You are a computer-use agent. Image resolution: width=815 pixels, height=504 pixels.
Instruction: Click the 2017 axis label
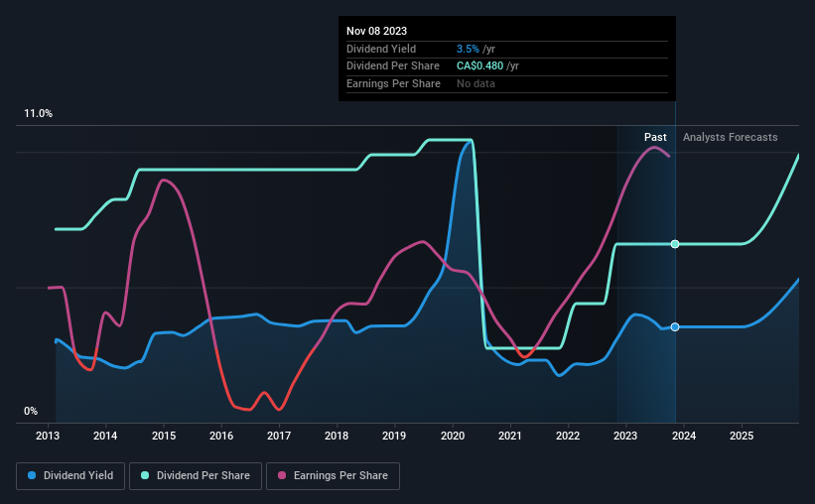point(279,436)
